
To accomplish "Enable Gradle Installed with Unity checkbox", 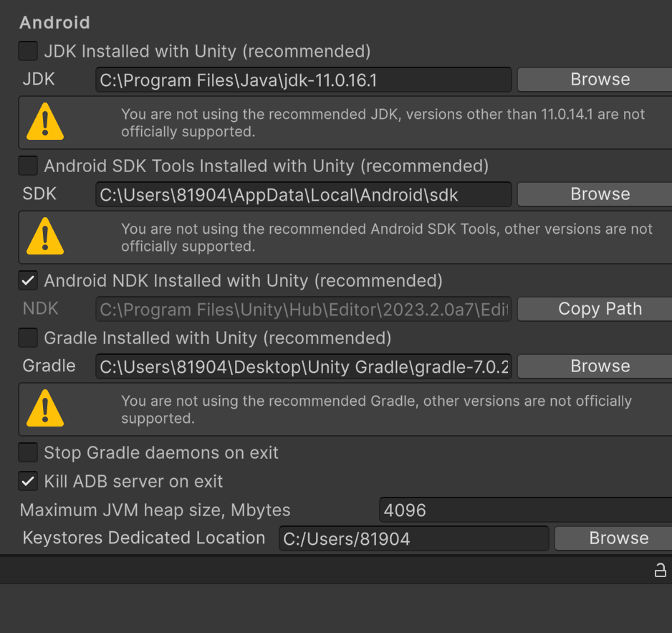I will 27,338.
